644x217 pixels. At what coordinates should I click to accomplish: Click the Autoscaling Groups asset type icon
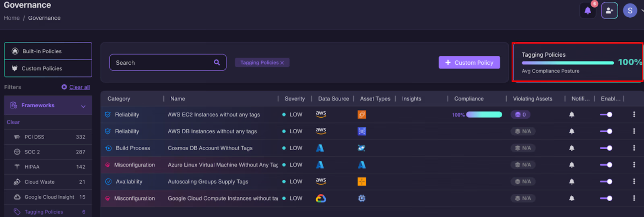click(362, 182)
